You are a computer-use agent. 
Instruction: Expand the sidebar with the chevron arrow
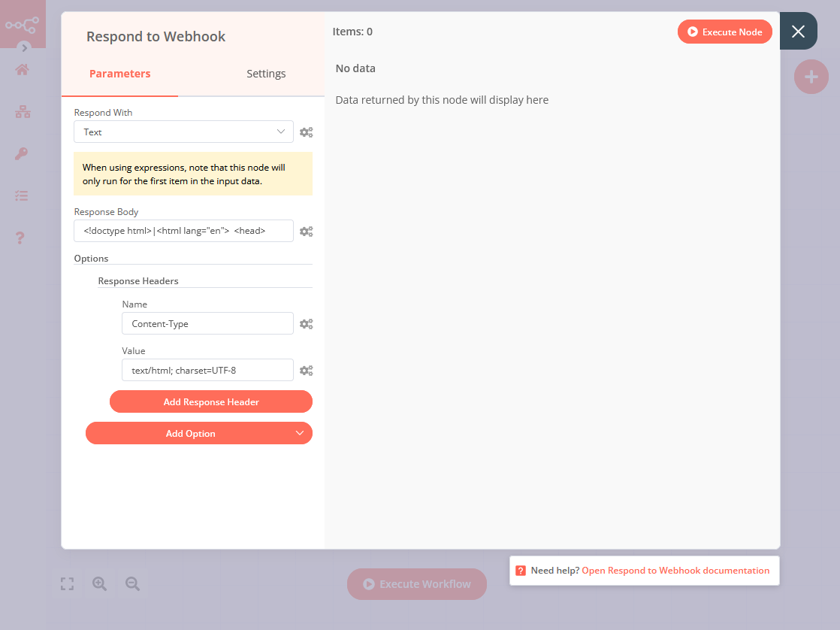(23, 47)
